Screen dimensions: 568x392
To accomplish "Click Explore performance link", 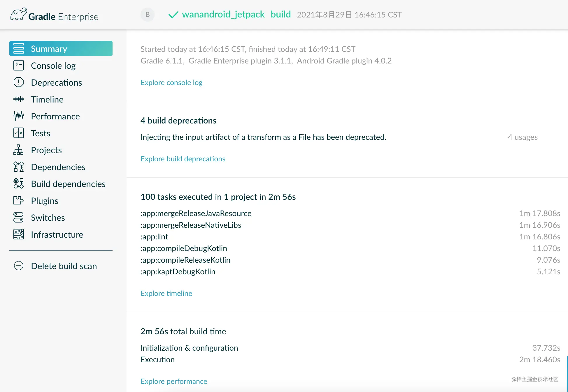I will coord(174,381).
